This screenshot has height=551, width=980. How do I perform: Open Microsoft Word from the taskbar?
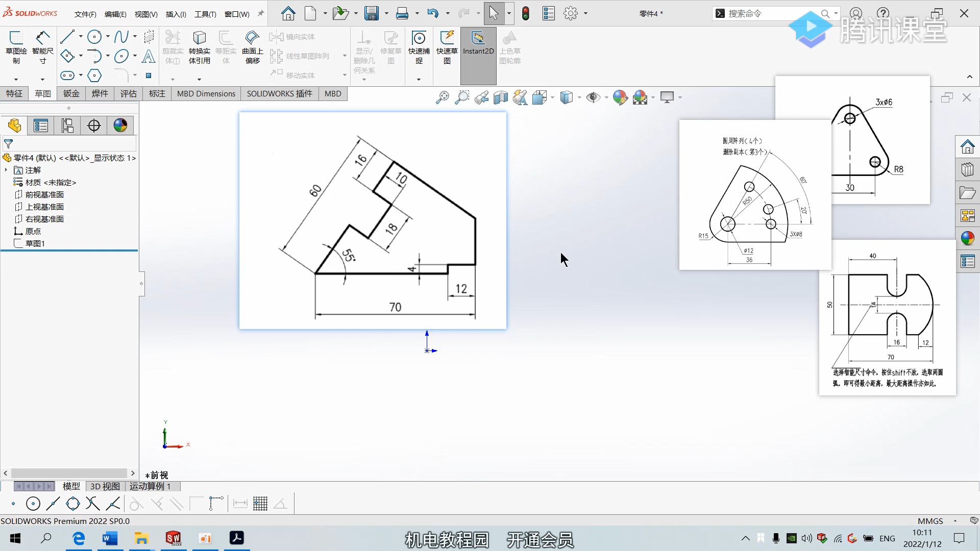tap(110, 538)
